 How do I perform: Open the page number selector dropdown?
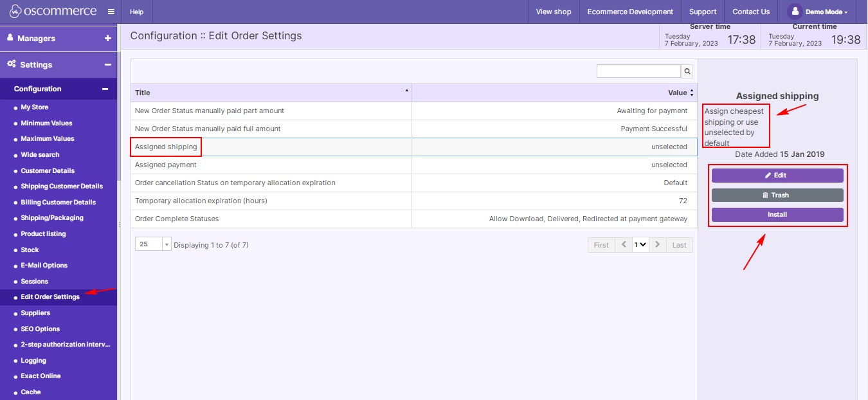[x=640, y=245]
